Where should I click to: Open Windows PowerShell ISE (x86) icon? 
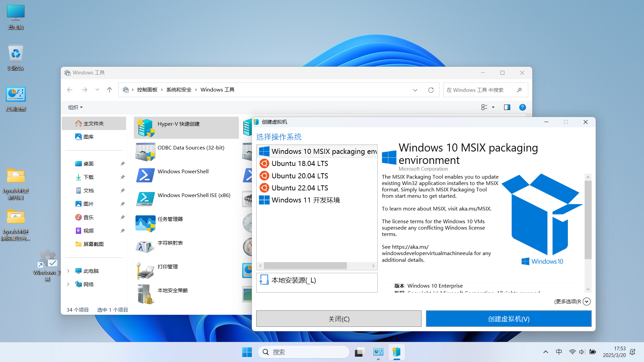(x=146, y=199)
